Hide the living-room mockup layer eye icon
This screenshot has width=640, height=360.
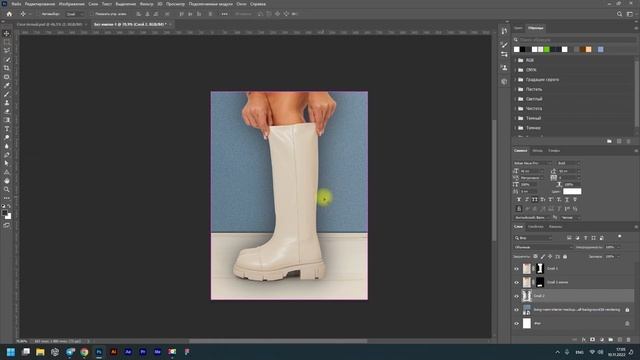[x=516, y=310]
